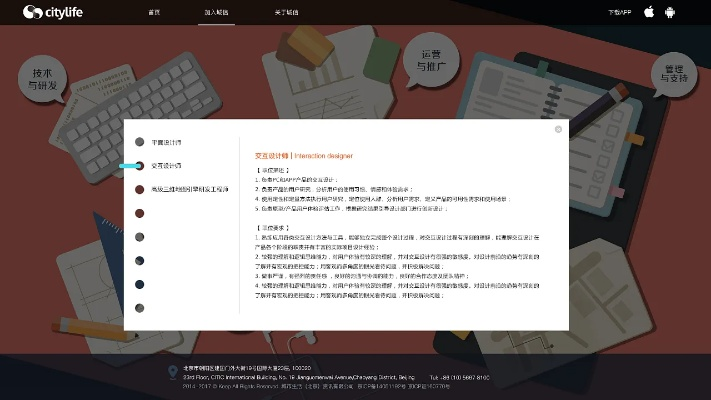Open the 首页 navigation tab
The height and width of the screenshot is (400, 711).
(x=154, y=12)
